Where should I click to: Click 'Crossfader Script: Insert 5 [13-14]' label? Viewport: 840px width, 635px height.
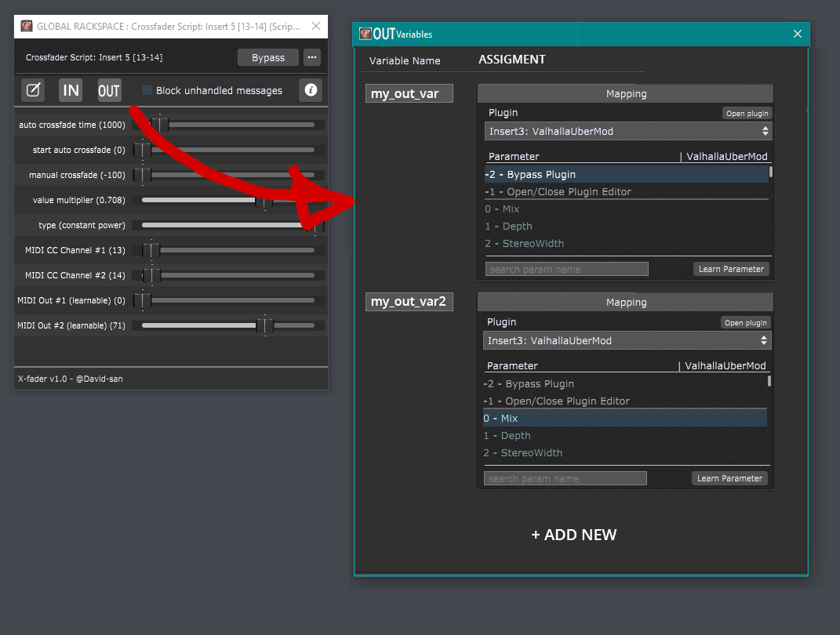tap(94, 57)
